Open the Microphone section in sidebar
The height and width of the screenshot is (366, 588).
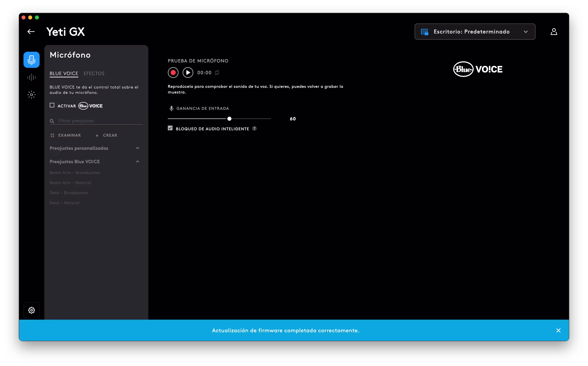point(31,60)
